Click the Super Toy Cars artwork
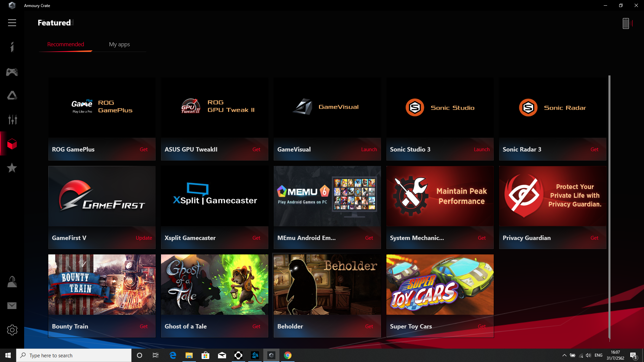The image size is (644, 362). tap(440, 285)
